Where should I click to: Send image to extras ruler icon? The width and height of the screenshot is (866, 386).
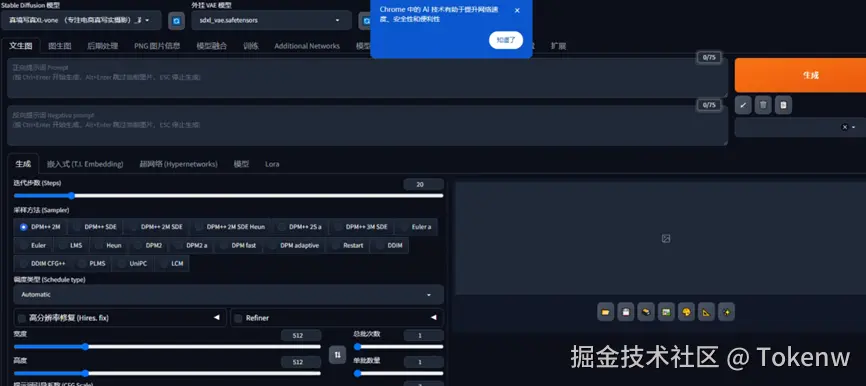[x=706, y=312]
